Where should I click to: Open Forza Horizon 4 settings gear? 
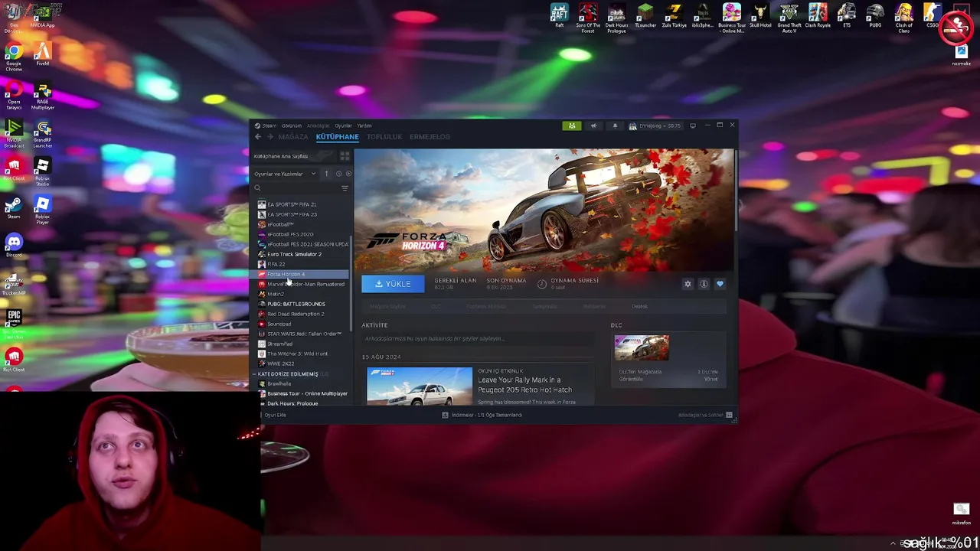coord(688,284)
